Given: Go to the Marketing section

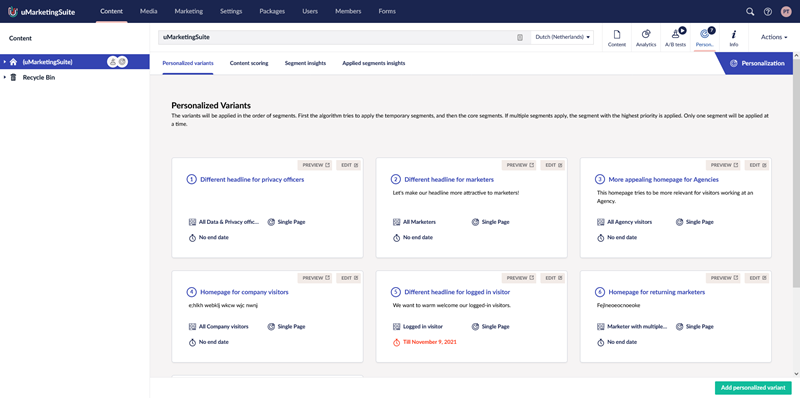Looking at the screenshot, I should coord(188,11).
